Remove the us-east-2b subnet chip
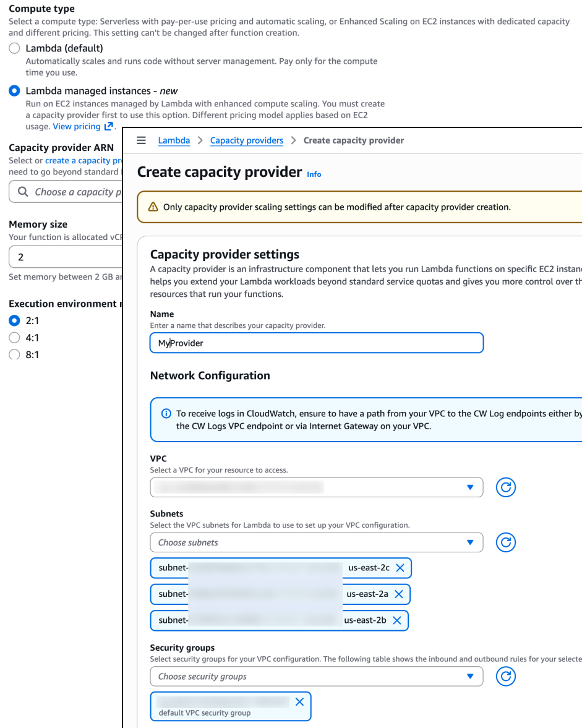 397,620
